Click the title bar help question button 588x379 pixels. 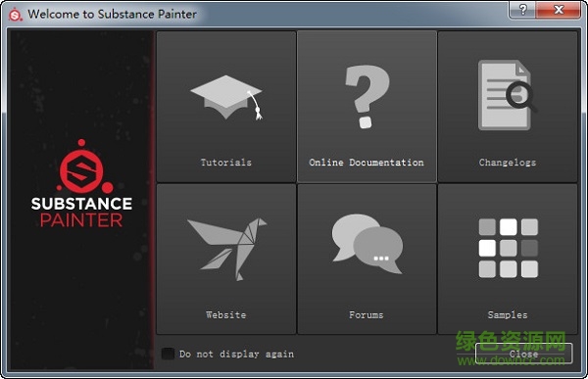pos(522,10)
